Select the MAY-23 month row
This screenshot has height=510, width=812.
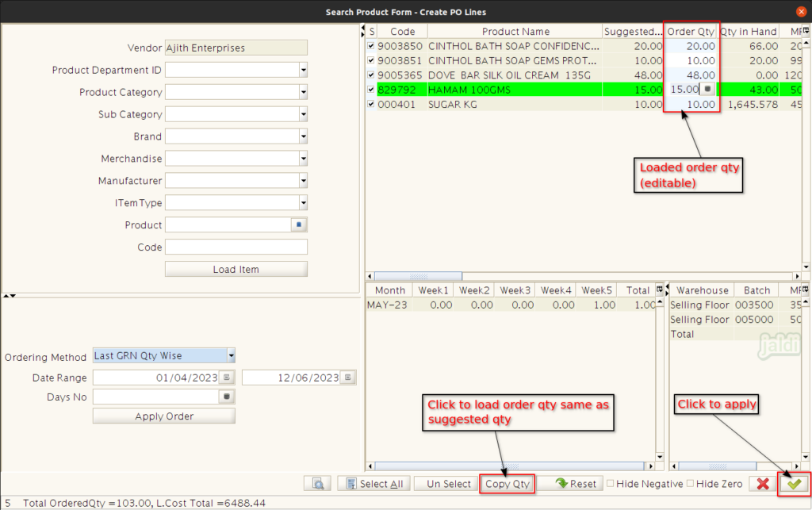511,305
